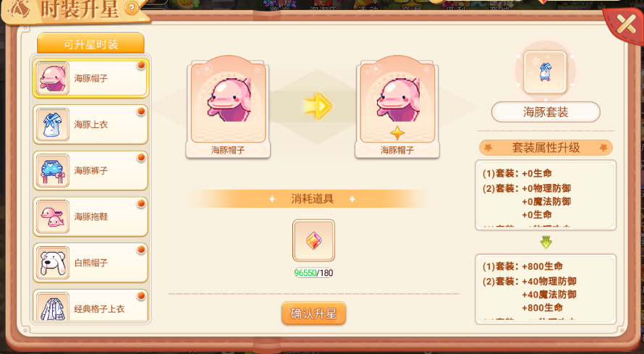Close the 时装升星 window
Screen dimensions: 644x354
tap(625, 25)
